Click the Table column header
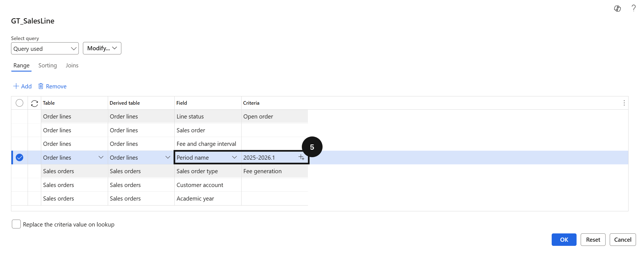The height and width of the screenshot is (258, 644). (74, 103)
